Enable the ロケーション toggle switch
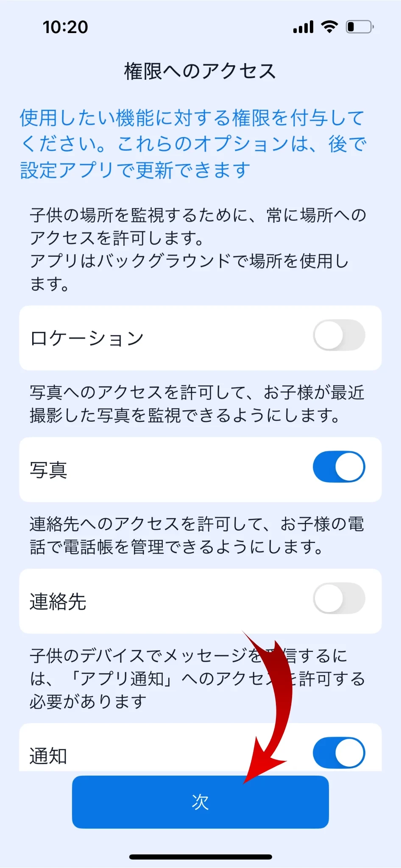 (339, 336)
